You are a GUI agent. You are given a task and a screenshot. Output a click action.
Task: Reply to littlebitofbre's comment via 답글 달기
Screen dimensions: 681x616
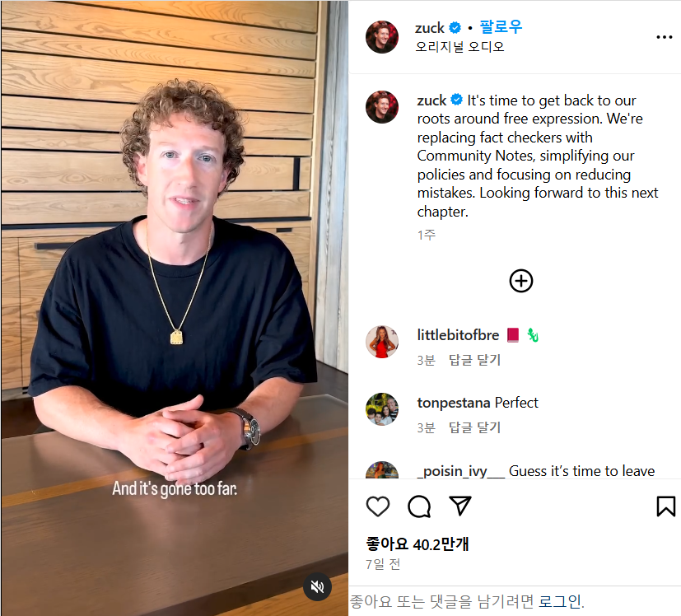coord(474,360)
